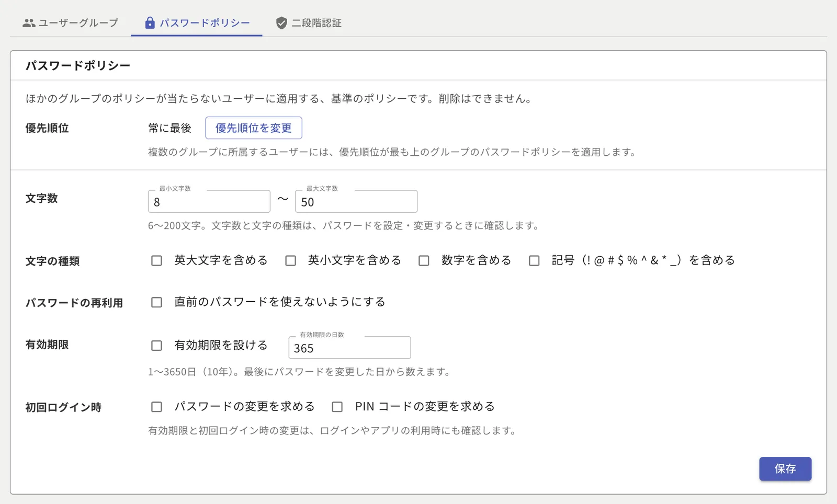The height and width of the screenshot is (504, 837).
Task: Click the 常に最後 priority value
Action: click(x=170, y=128)
